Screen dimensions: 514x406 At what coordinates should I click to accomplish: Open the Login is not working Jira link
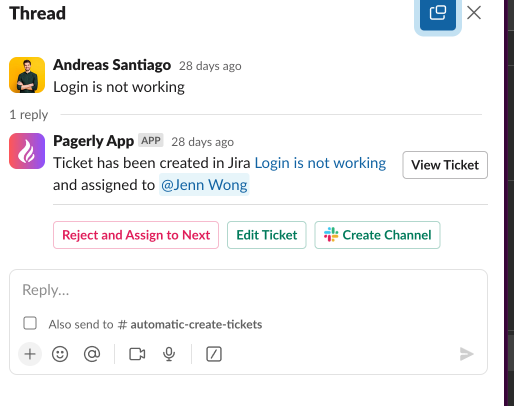[x=320, y=163]
